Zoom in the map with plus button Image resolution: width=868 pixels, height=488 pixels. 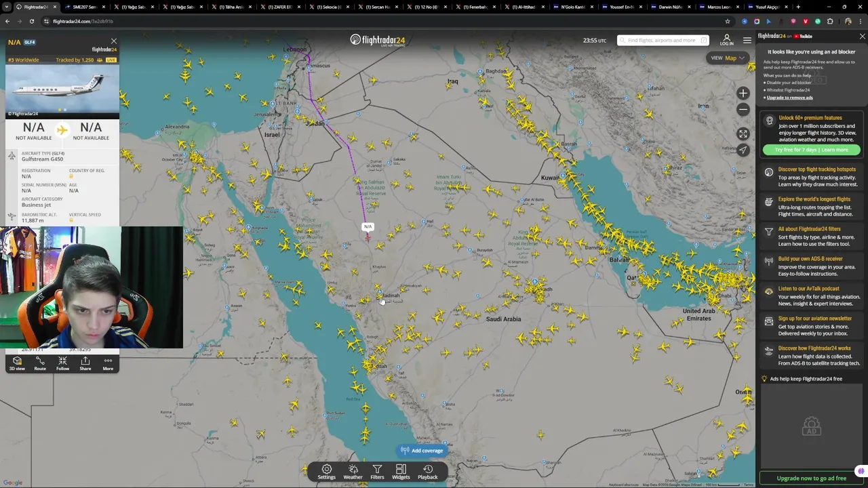tap(743, 94)
